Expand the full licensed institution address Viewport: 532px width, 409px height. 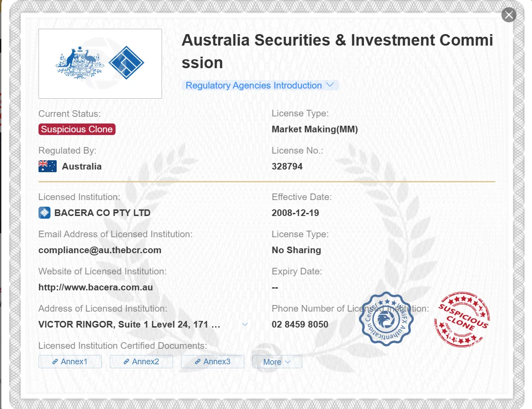click(x=245, y=324)
